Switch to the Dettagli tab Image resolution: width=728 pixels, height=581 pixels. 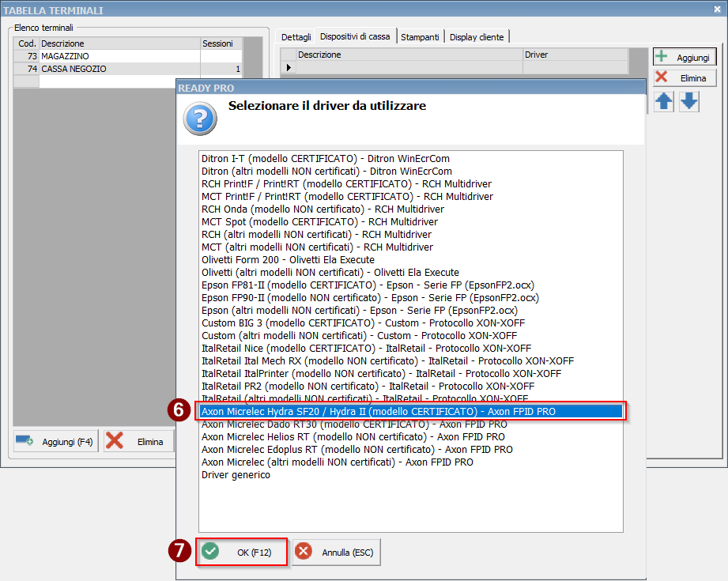click(x=296, y=37)
